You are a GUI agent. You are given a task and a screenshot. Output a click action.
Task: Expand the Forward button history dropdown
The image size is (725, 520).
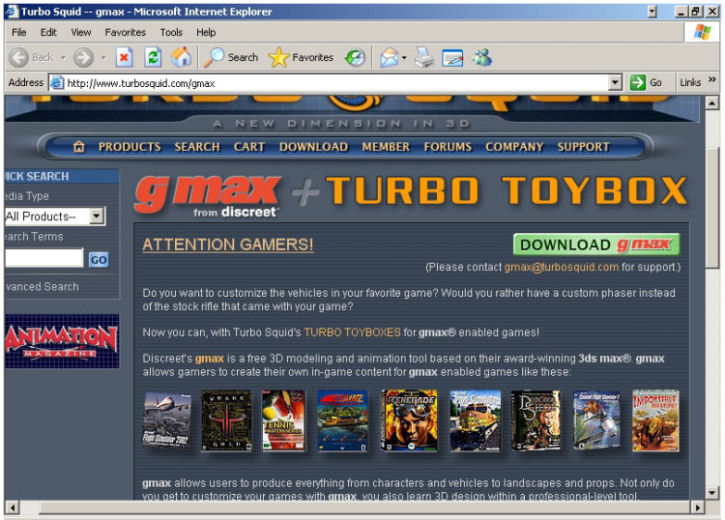click(104, 58)
